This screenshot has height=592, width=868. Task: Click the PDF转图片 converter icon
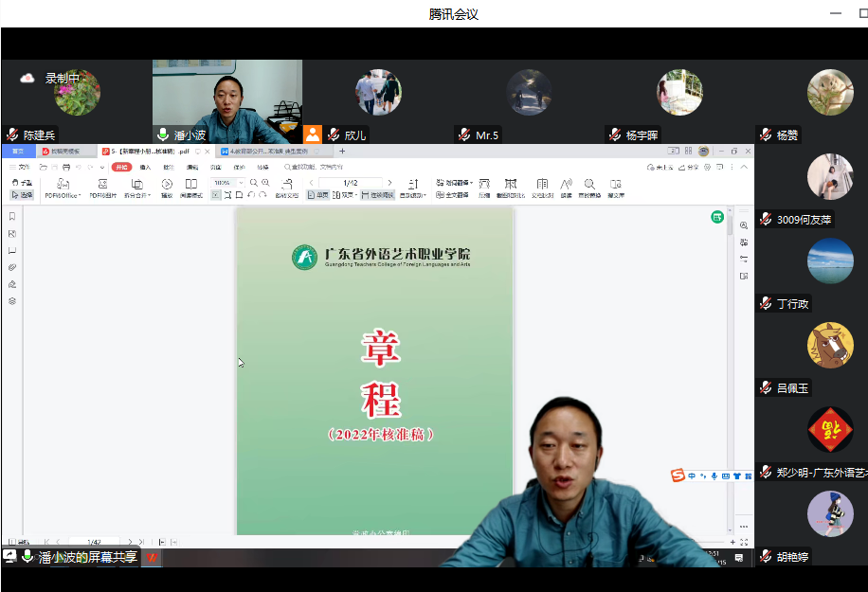coord(103,188)
